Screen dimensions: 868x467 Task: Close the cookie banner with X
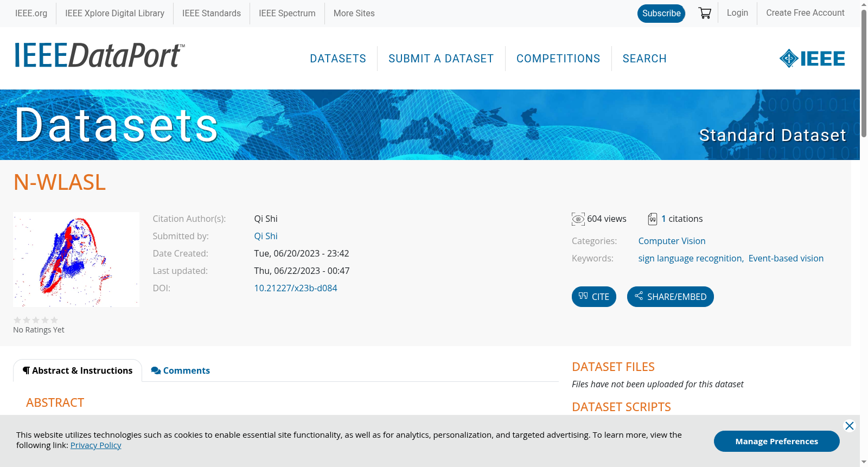click(850, 426)
